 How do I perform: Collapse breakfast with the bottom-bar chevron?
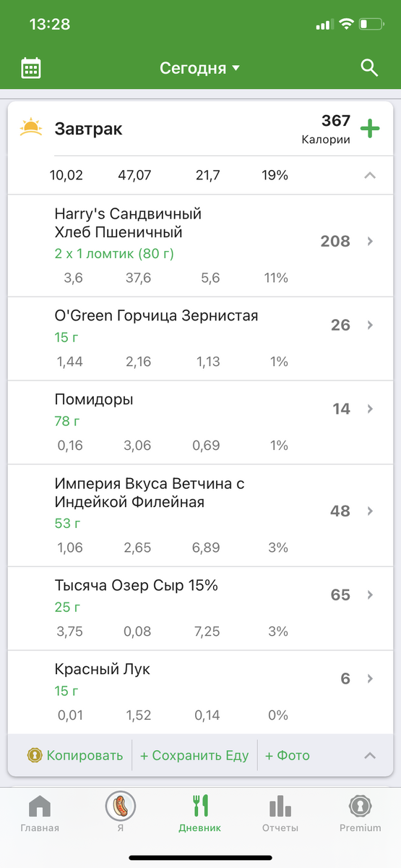click(370, 756)
